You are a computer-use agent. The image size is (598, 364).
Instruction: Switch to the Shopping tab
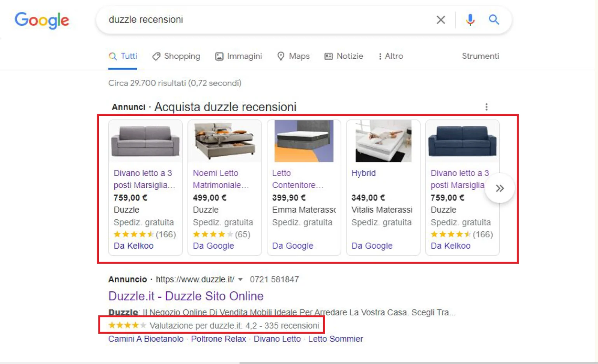click(176, 56)
